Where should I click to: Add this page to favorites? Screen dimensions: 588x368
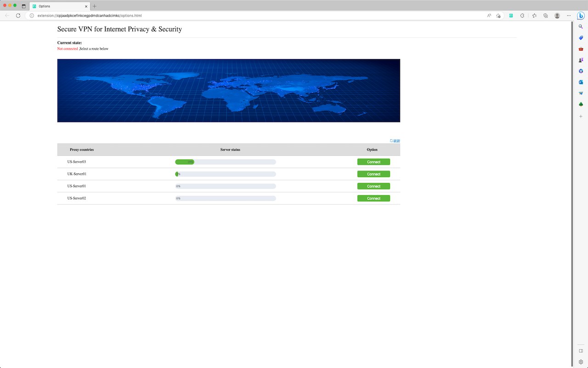(x=498, y=16)
